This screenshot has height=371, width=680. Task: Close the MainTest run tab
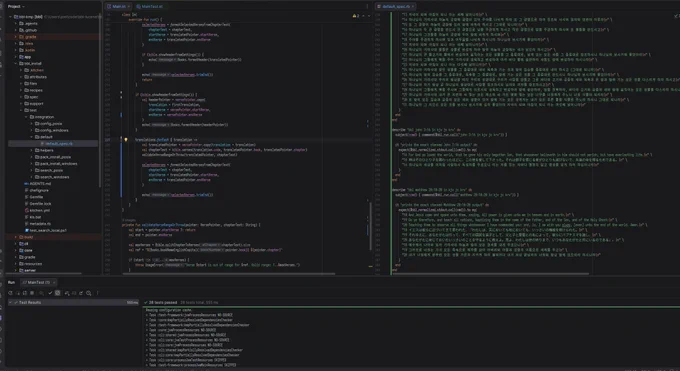click(x=54, y=282)
